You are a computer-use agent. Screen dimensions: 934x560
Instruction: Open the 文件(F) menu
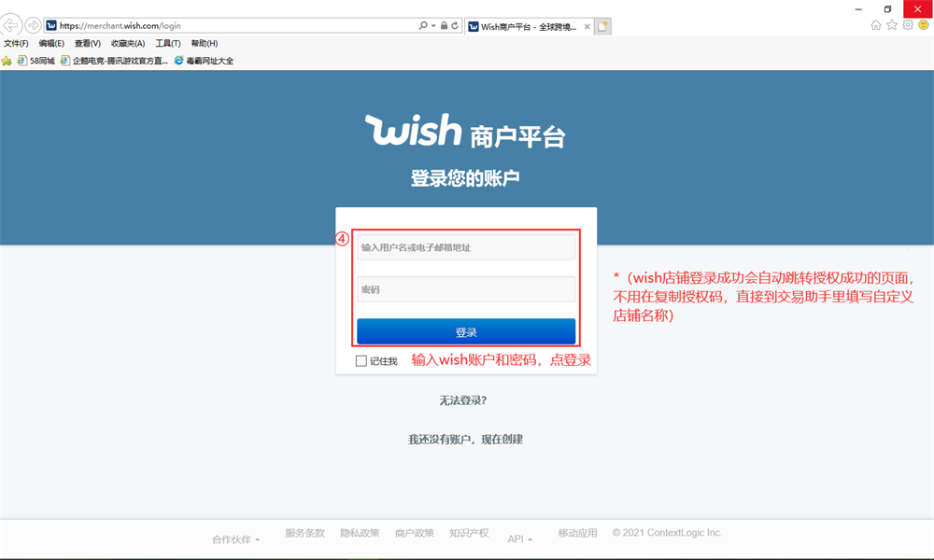point(16,44)
